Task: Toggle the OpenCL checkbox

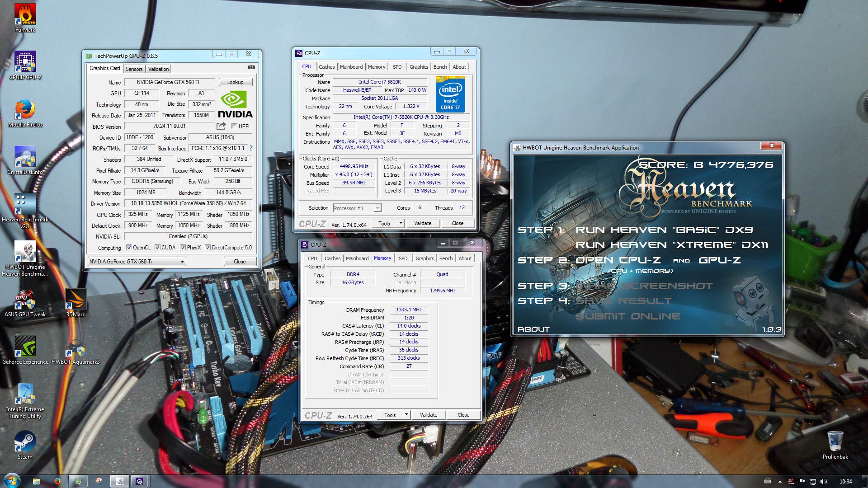Action: pos(129,248)
